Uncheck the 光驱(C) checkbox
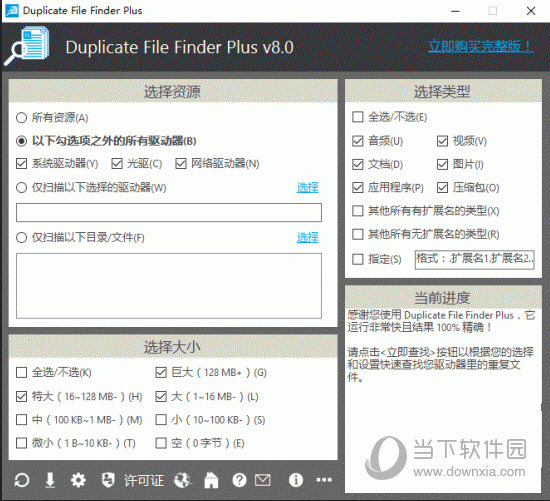The height and width of the screenshot is (501, 550). coord(117,163)
